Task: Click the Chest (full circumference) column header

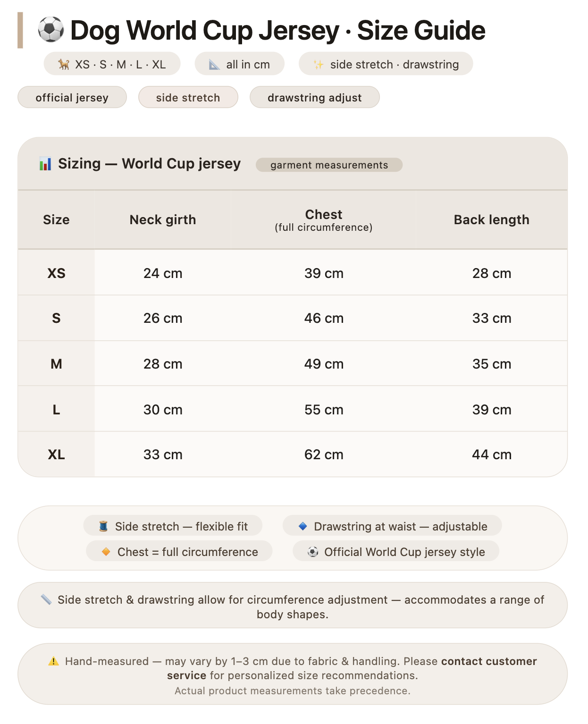Action: (324, 220)
